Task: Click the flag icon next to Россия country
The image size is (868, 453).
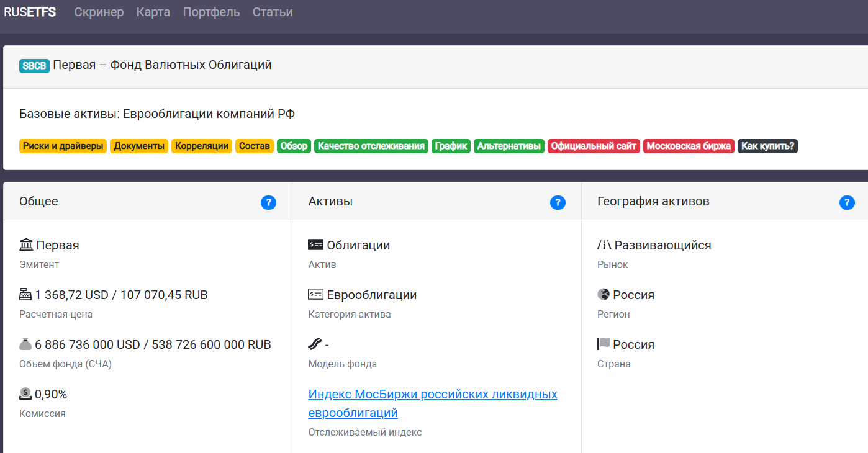Action: tap(604, 344)
